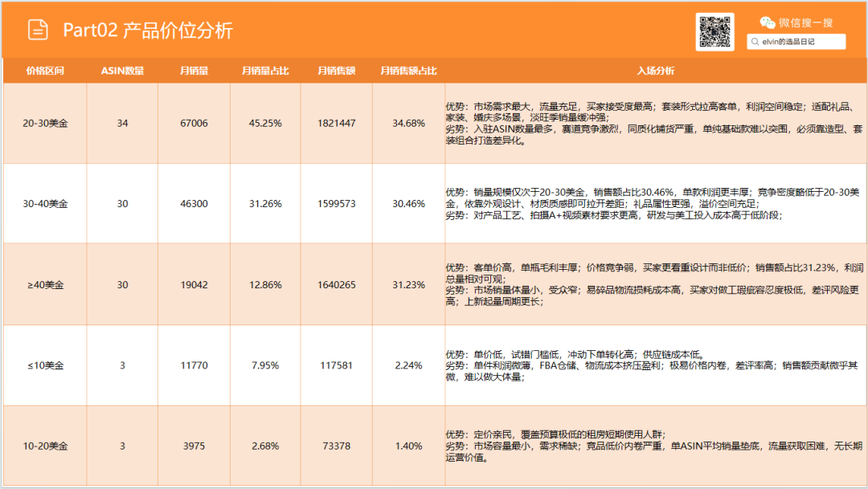This screenshot has width=868, height=489.
Task: Click monthly sales cell '46300'
Action: coord(194,204)
